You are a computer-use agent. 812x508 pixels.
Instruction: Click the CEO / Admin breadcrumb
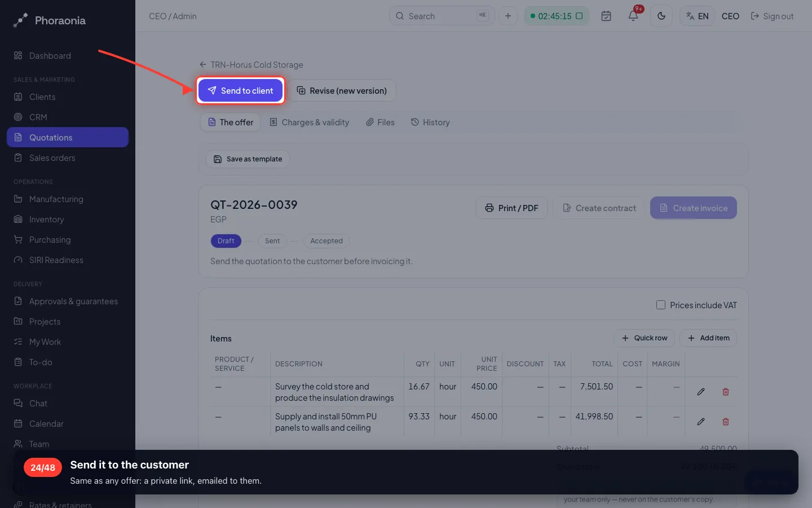coord(173,16)
